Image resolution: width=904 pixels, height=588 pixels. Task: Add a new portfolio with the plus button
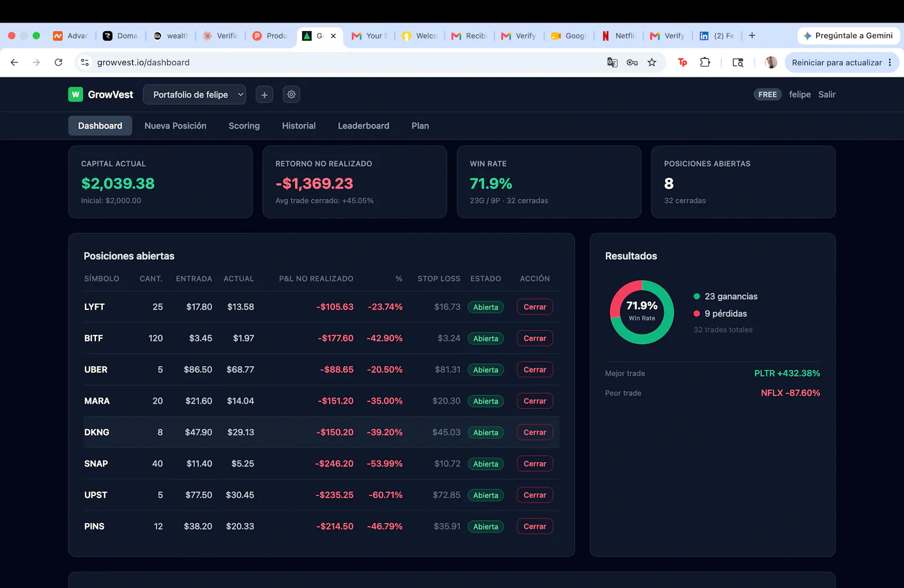[264, 94]
